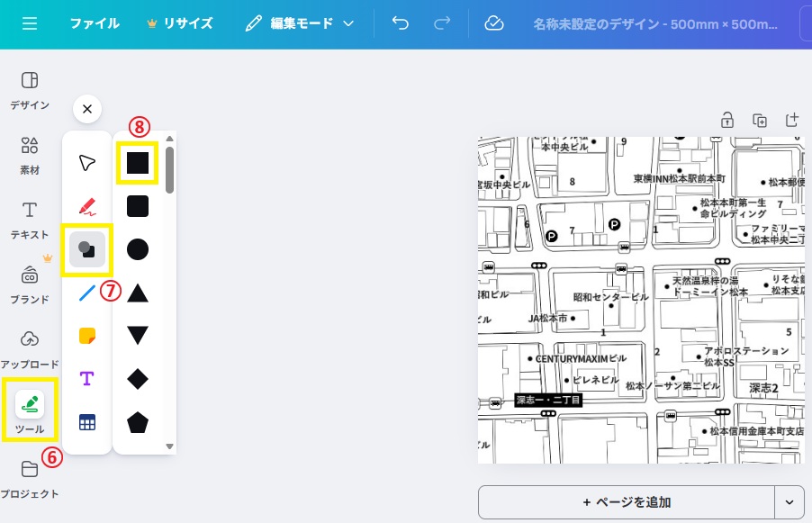The width and height of the screenshot is (812, 523).
Task: Select the purple text tool
Action: point(87,379)
